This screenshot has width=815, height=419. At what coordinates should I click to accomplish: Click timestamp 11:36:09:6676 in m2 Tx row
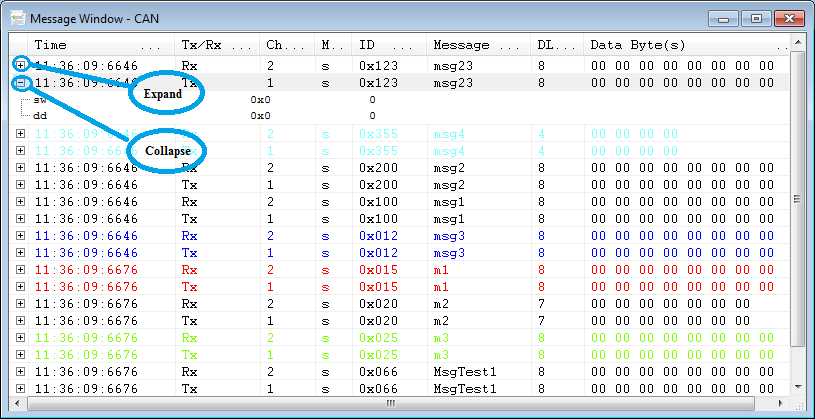tap(87, 321)
